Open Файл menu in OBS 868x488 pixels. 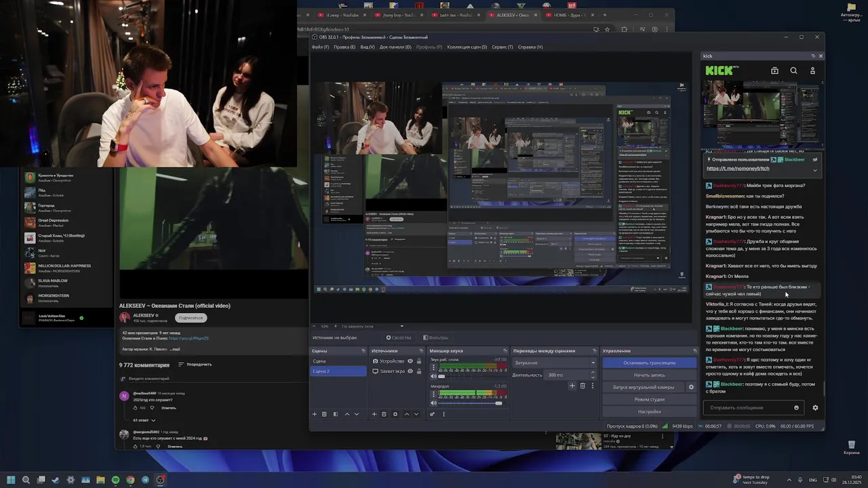(x=320, y=47)
